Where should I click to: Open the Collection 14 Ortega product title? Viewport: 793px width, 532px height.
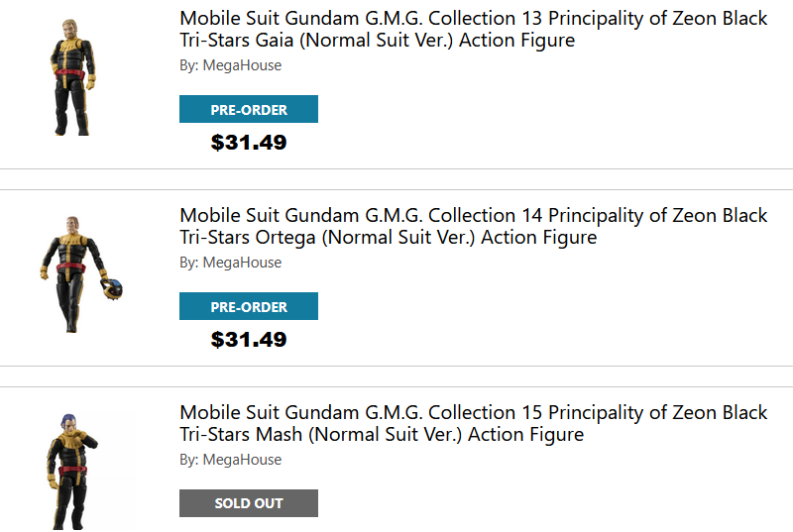474,227
